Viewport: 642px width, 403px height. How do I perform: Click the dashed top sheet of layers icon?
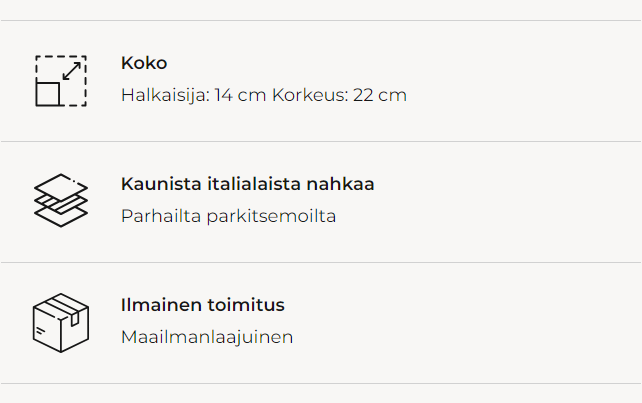(61, 186)
